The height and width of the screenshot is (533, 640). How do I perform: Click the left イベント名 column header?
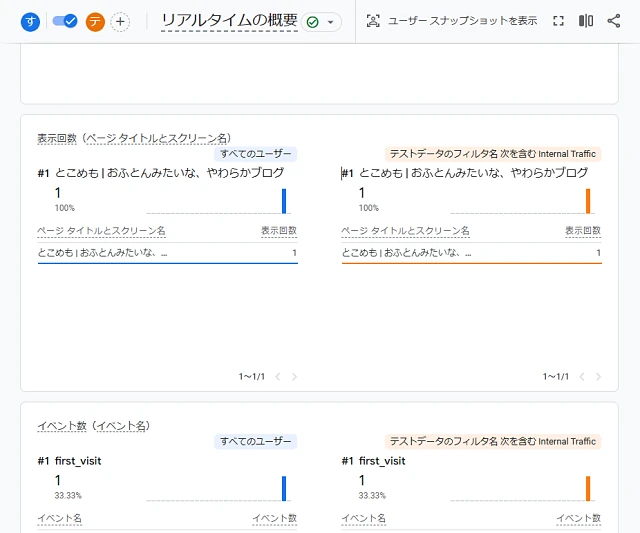[60, 518]
